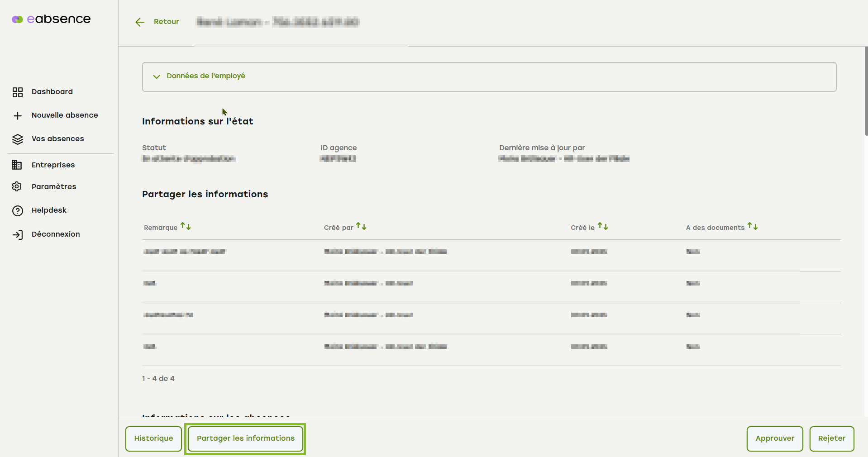Open the Historique button
Image resolution: width=868 pixels, height=457 pixels.
tap(153, 438)
